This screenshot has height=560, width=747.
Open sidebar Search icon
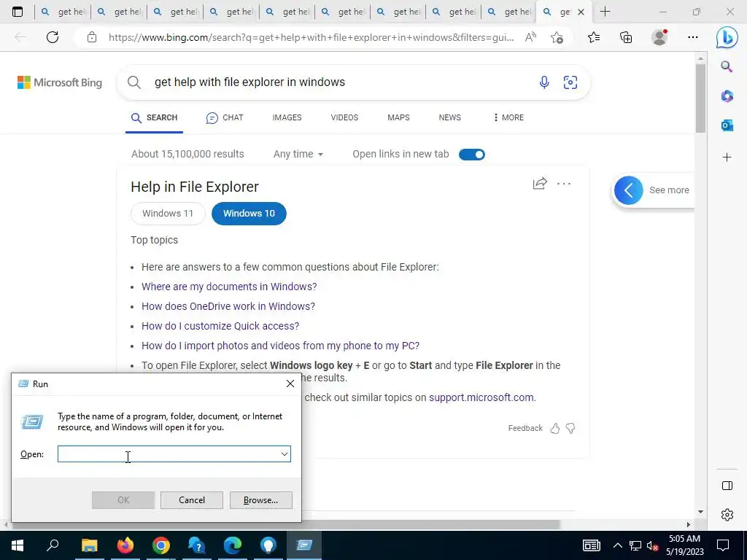pos(727,66)
